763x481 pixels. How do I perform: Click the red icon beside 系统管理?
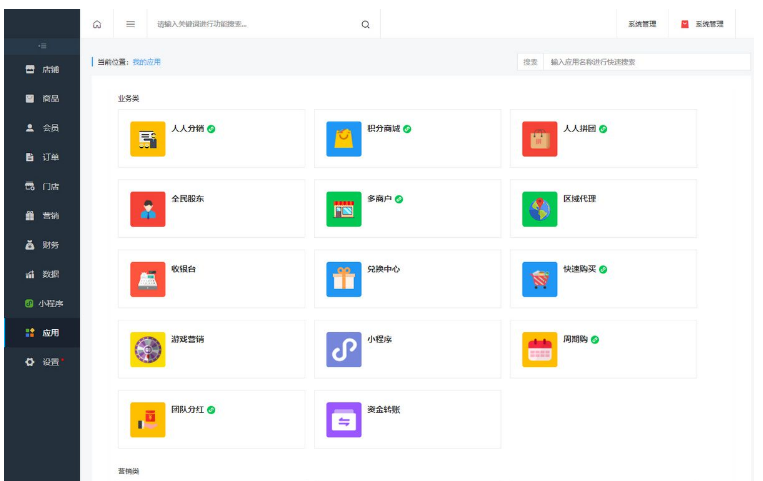click(685, 24)
